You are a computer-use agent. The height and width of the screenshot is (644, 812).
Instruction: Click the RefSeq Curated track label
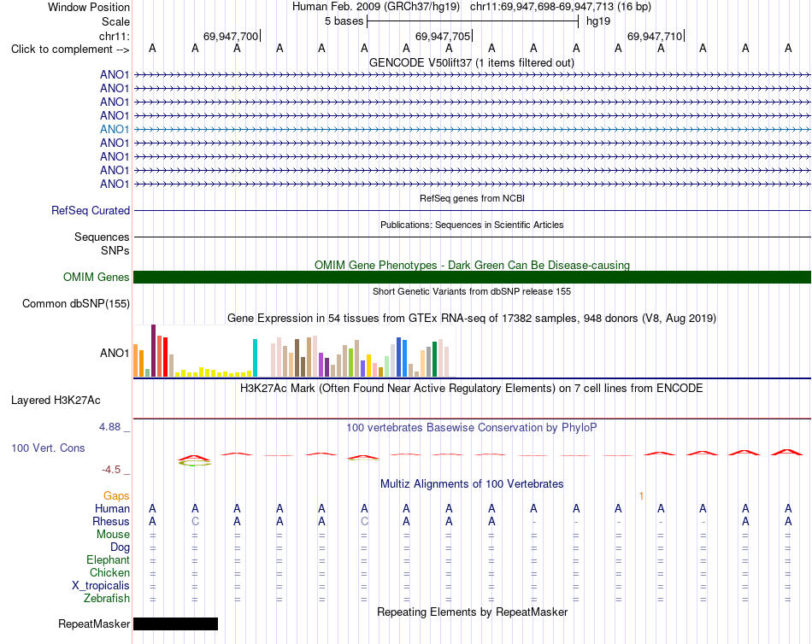click(90, 210)
